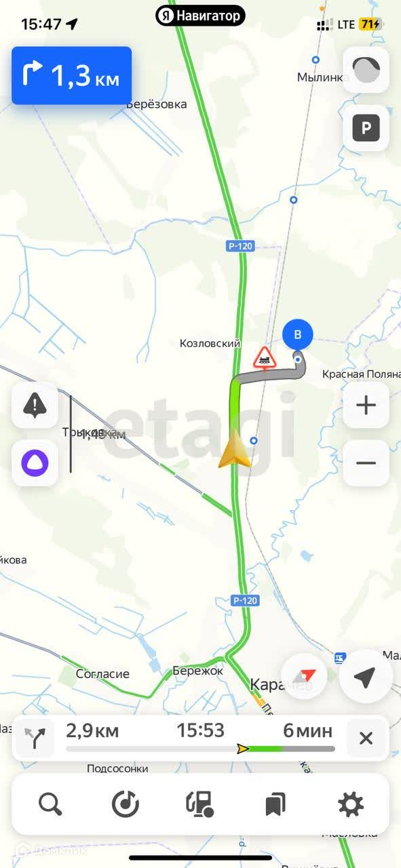Viewport: 401px width, 868px height.
Task: Tap destination marker B on map
Action: point(297,335)
